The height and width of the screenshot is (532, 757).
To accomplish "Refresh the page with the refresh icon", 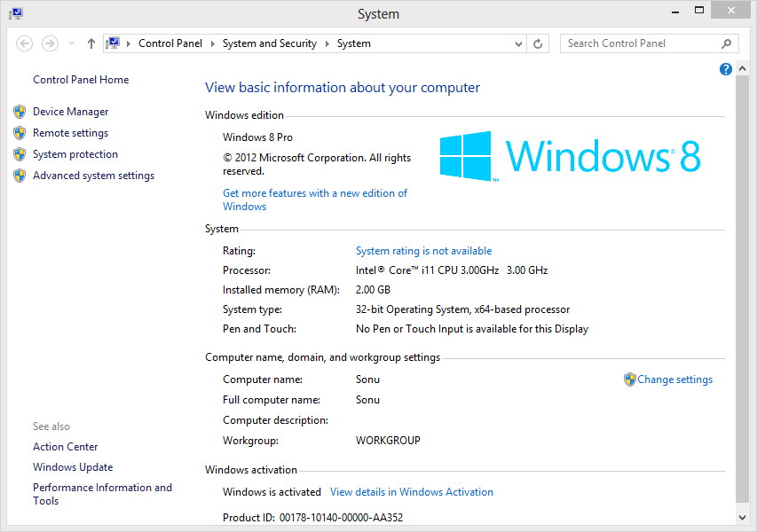I will pyautogui.click(x=538, y=43).
